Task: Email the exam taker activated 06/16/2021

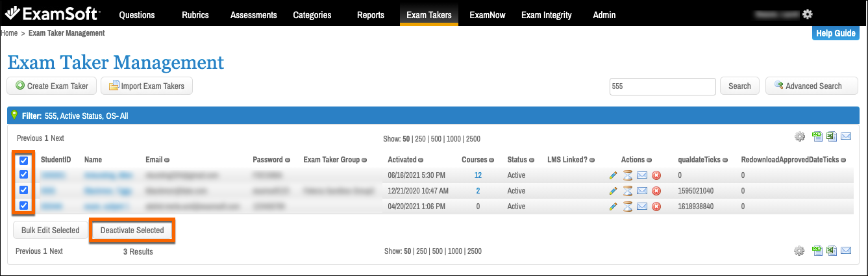Action: pos(642,175)
